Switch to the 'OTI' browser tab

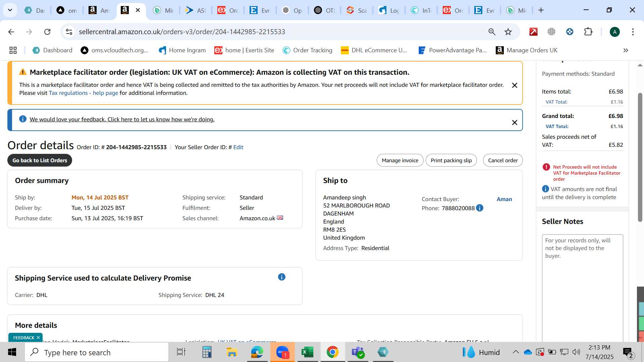[324, 10]
